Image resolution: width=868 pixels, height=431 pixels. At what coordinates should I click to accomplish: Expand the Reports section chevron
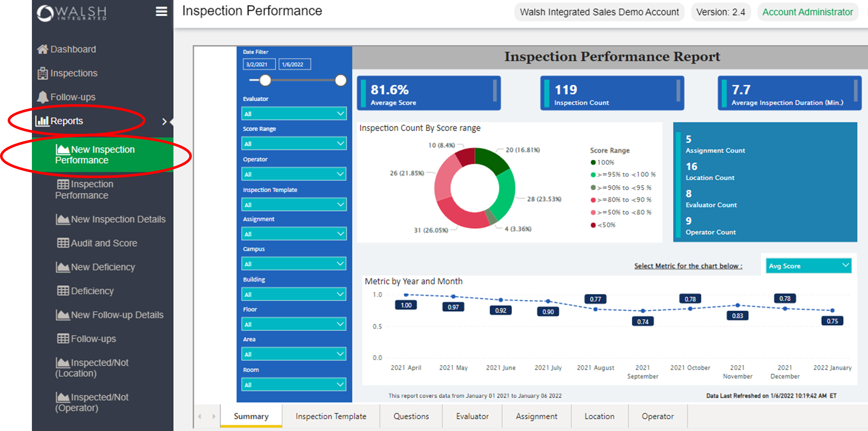165,121
